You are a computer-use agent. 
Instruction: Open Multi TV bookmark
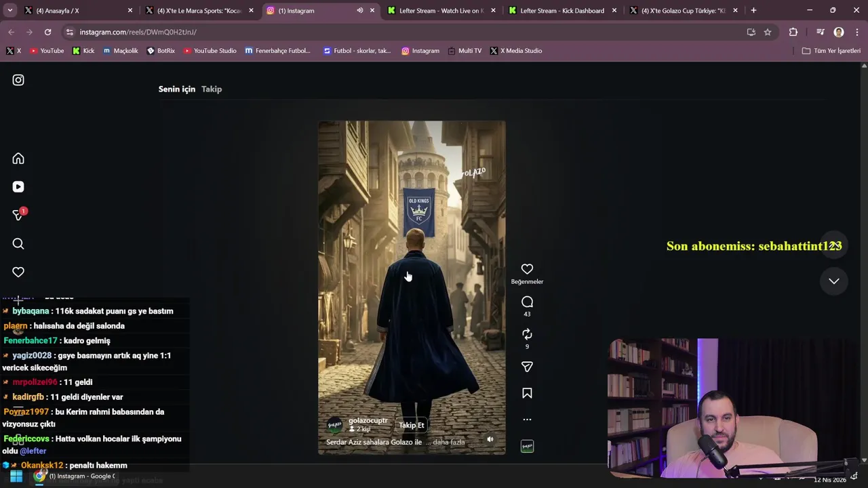coord(465,51)
